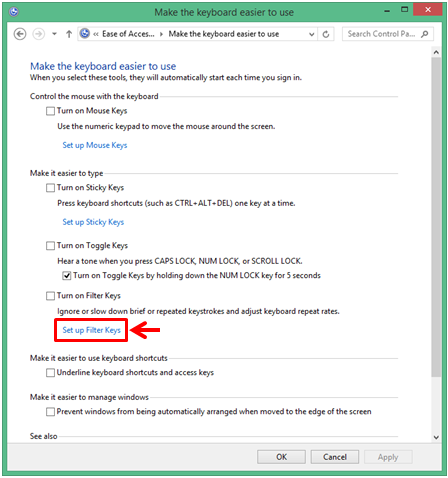
Task: Click the window title bar app icon
Action: (x=14, y=12)
